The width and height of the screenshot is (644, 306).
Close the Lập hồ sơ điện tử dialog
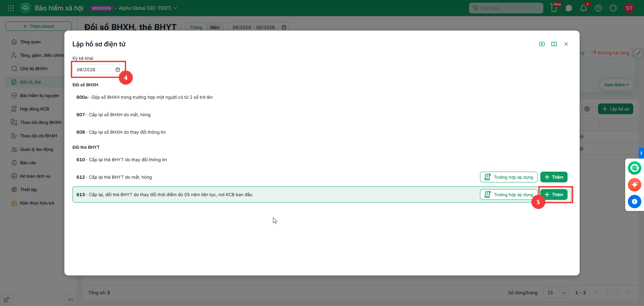pos(566,44)
